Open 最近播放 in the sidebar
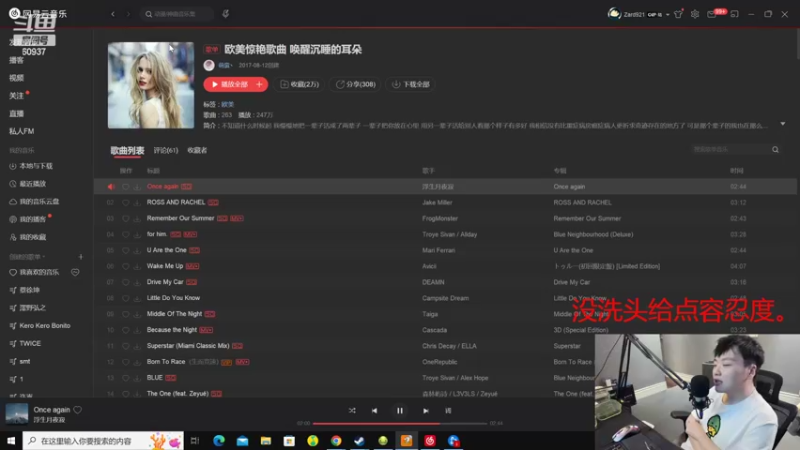This screenshot has height=450, width=800. (28, 184)
